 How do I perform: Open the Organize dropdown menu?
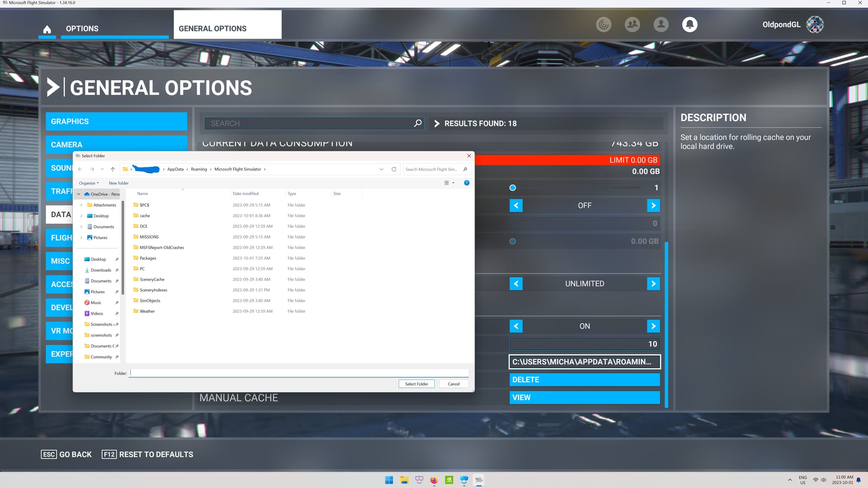coord(89,183)
